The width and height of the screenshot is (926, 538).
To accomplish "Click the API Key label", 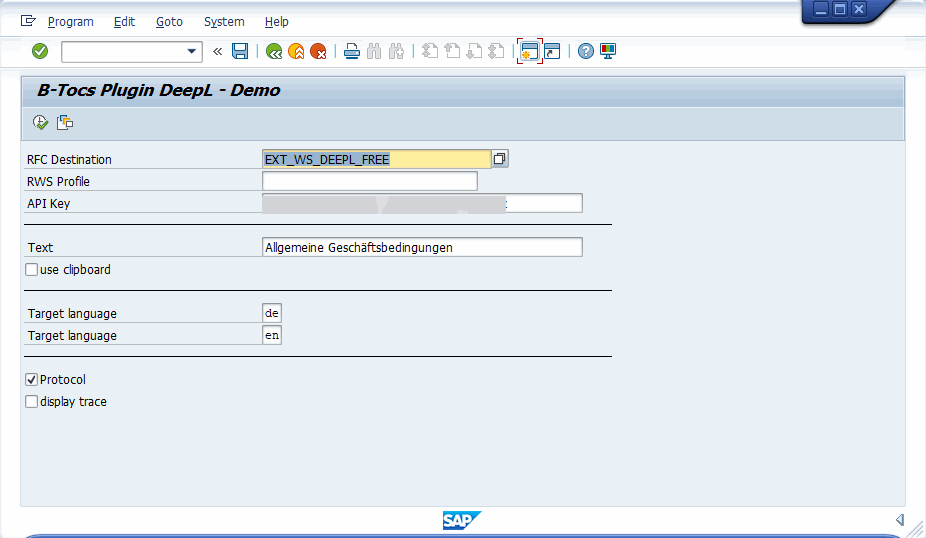I will tap(48, 204).
